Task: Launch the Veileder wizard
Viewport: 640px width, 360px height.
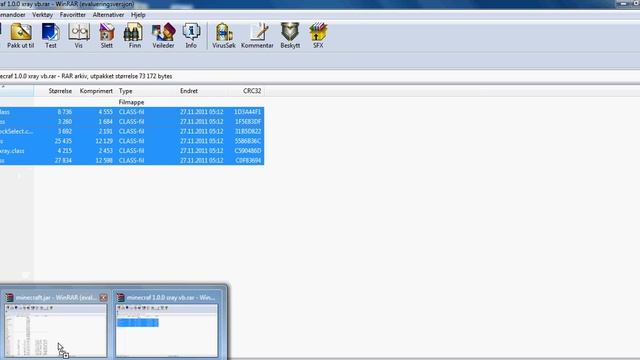Action: [x=163, y=36]
